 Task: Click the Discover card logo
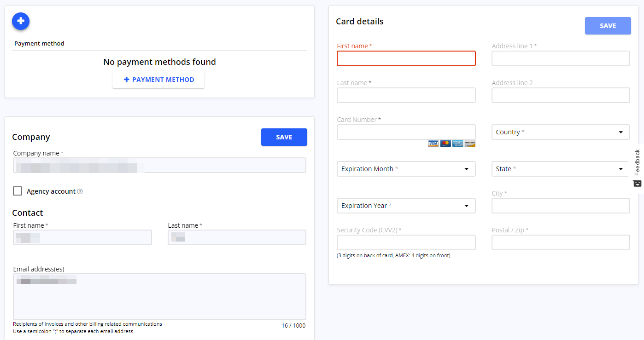coord(469,144)
